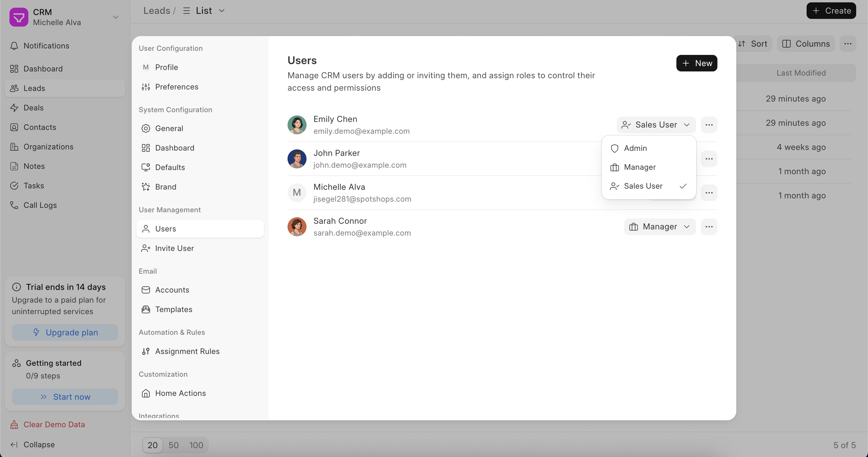The image size is (868, 457).
Task: Open Invite User settings page
Action: [174, 248]
